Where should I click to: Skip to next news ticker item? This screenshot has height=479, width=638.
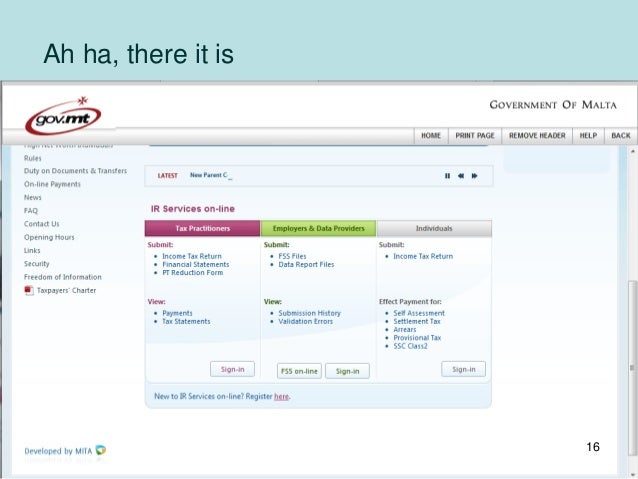[474, 176]
